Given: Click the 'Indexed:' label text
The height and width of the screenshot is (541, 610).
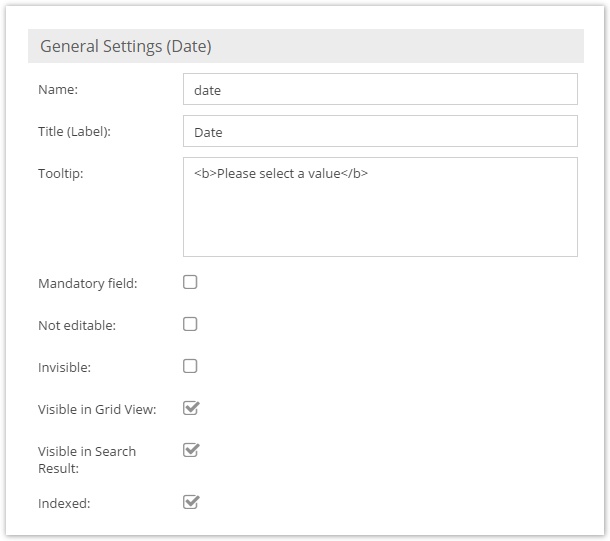Looking at the screenshot, I should 64,504.
